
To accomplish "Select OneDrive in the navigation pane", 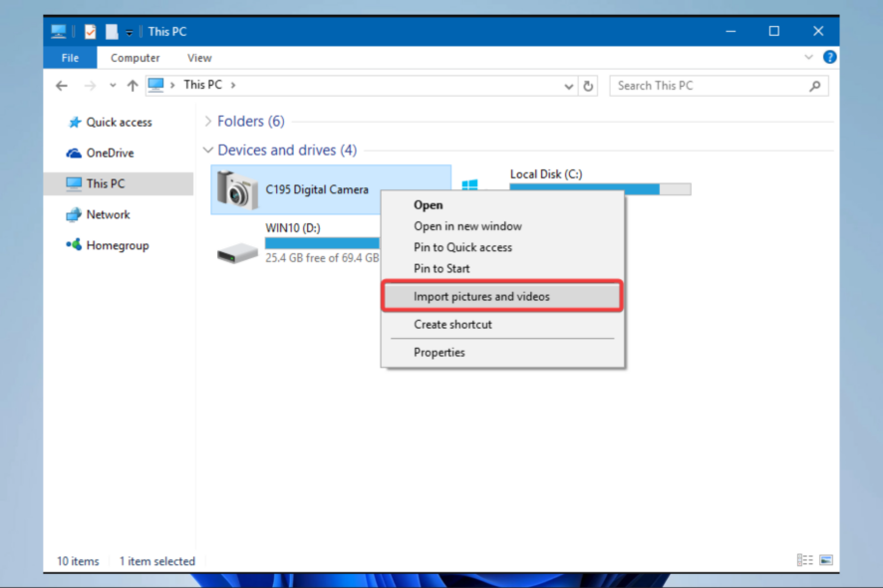I will coord(110,153).
